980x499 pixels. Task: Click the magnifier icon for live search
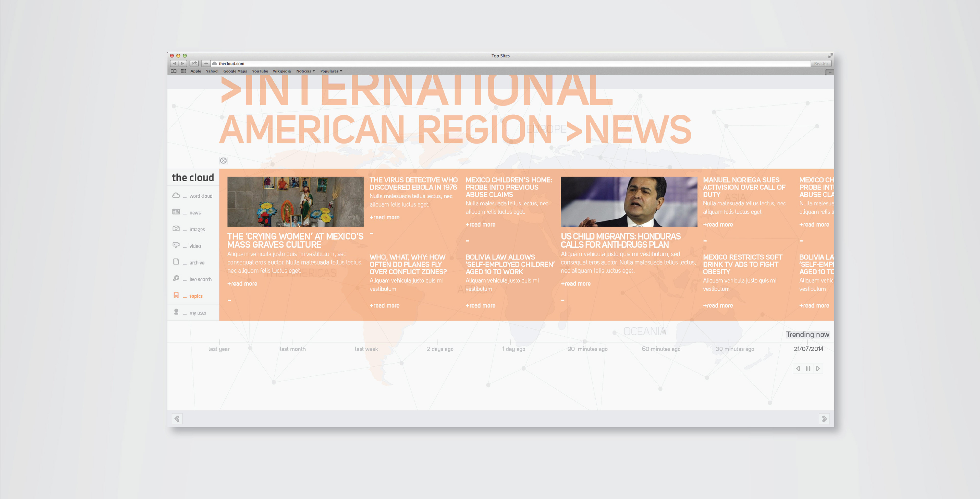(176, 278)
